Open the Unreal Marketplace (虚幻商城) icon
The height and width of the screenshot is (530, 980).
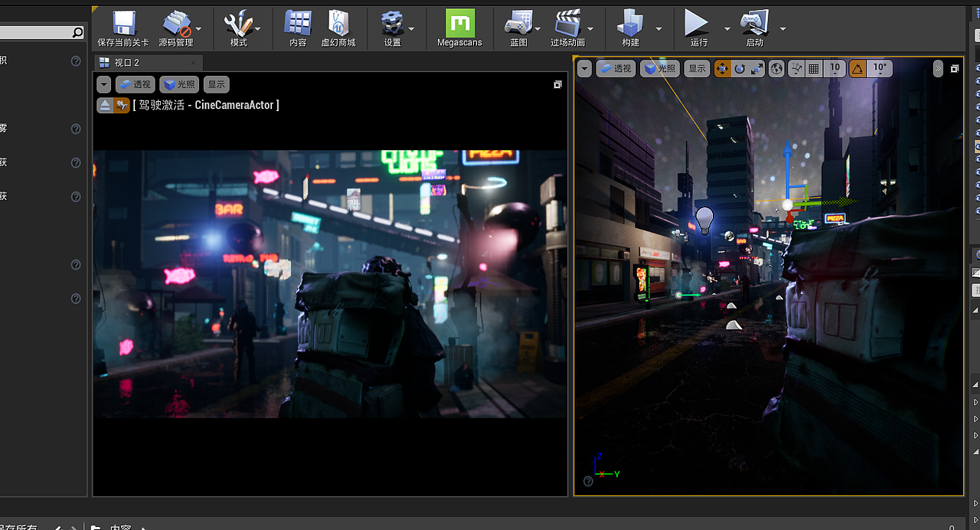[338, 23]
